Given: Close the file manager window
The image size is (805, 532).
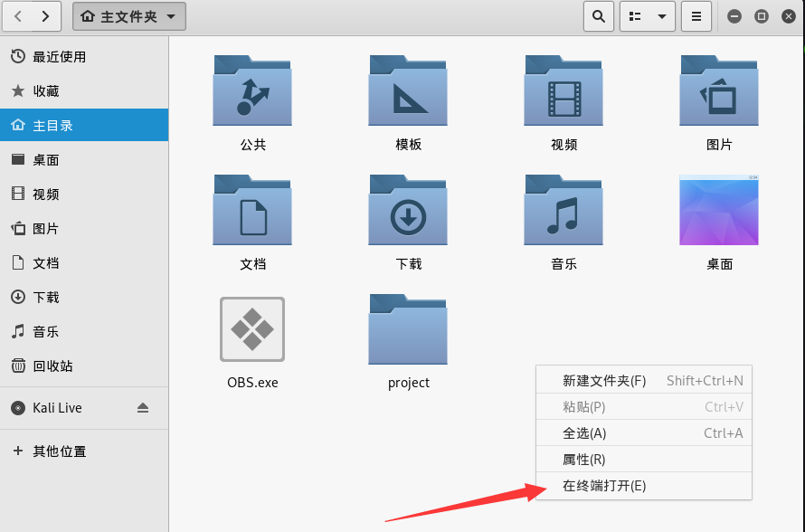Looking at the screenshot, I should 789,16.
